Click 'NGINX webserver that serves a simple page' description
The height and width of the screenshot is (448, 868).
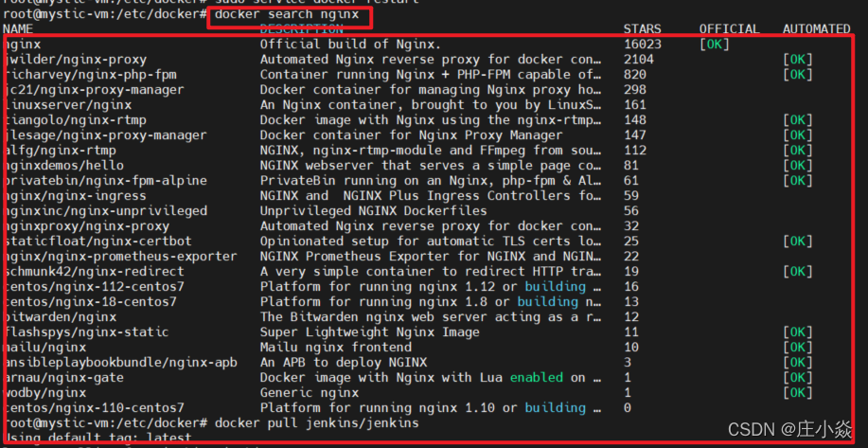431,166
